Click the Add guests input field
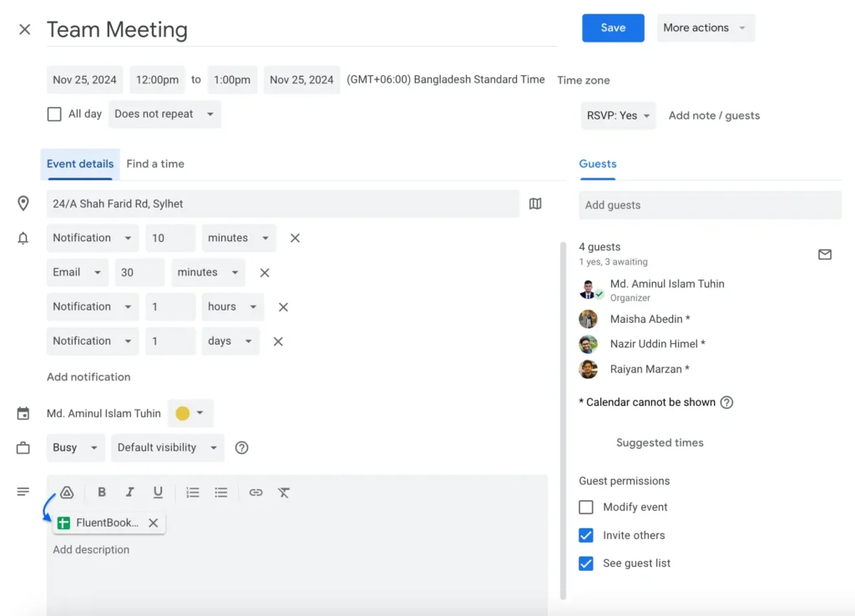Viewport: 855px width, 616px height. pos(710,205)
